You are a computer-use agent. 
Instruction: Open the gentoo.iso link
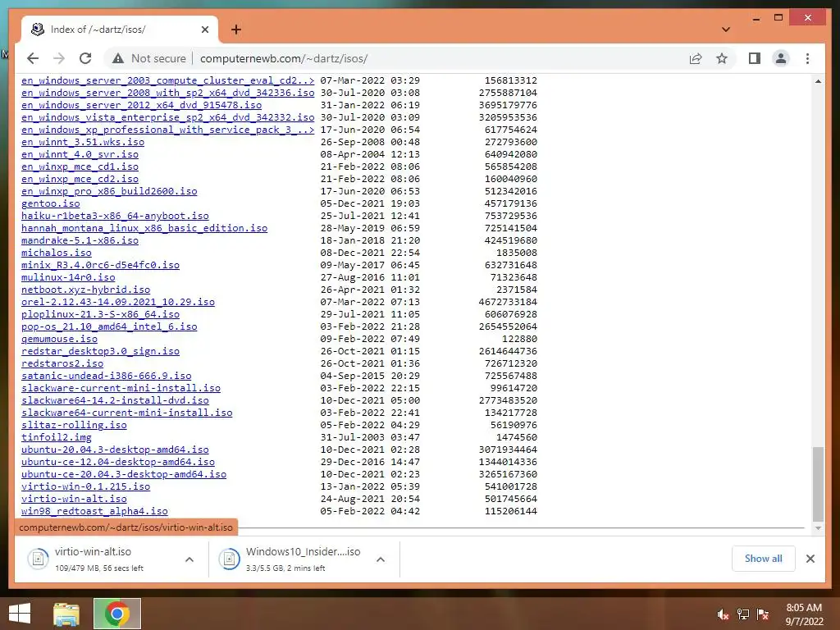coord(50,203)
